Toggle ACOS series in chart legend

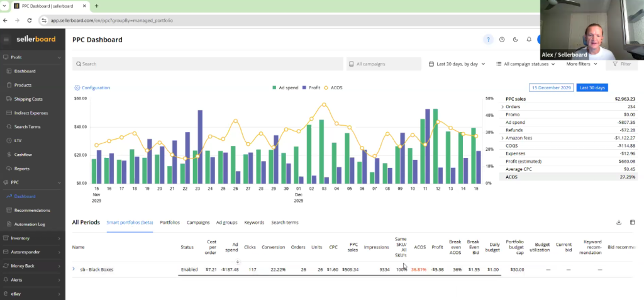click(333, 88)
